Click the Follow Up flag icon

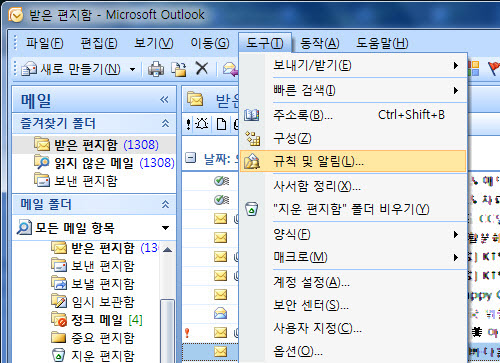coord(494,69)
